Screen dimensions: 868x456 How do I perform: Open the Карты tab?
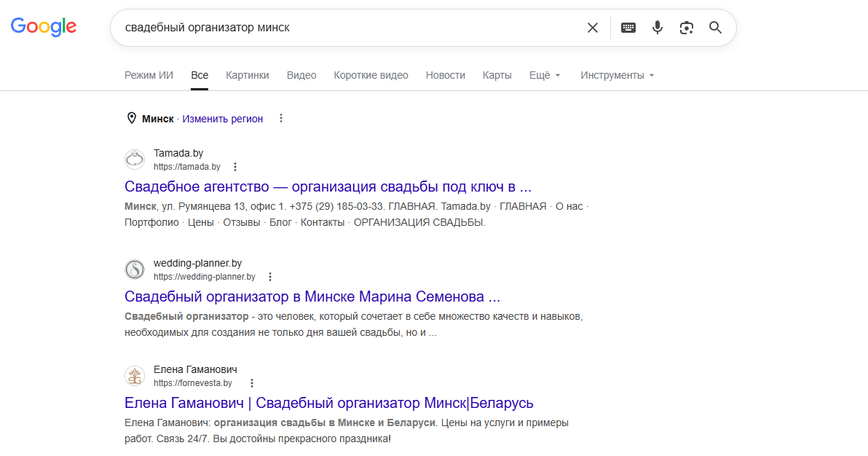click(x=497, y=75)
